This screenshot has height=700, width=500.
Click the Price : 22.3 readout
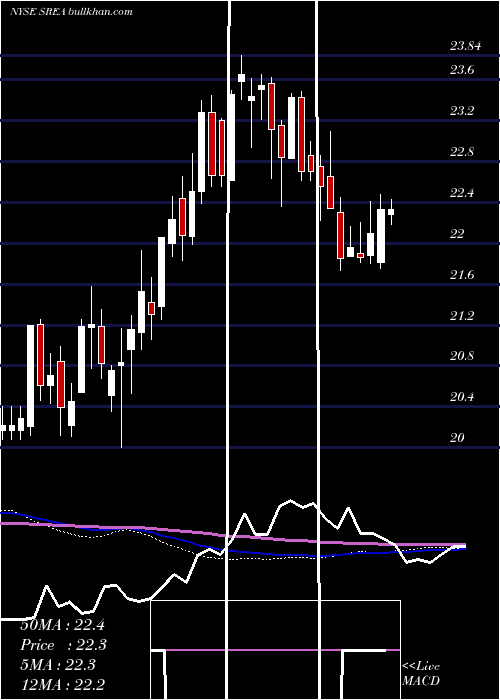pyautogui.click(x=64, y=645)
